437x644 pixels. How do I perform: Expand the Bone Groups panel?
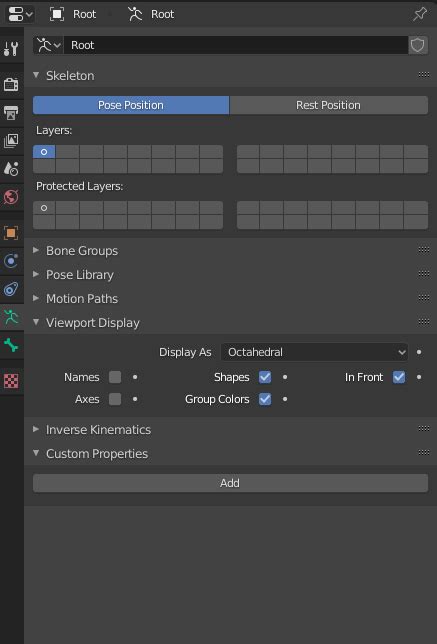82,251
